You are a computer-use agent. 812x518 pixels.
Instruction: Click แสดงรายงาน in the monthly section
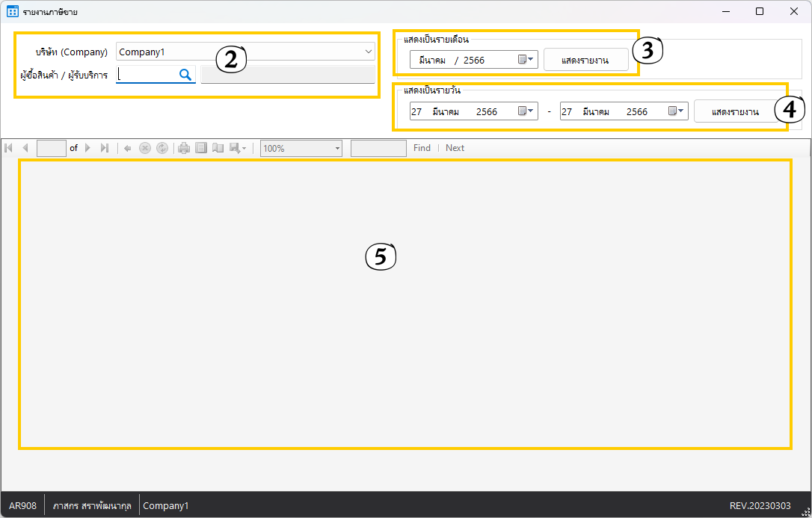point(585,60)
